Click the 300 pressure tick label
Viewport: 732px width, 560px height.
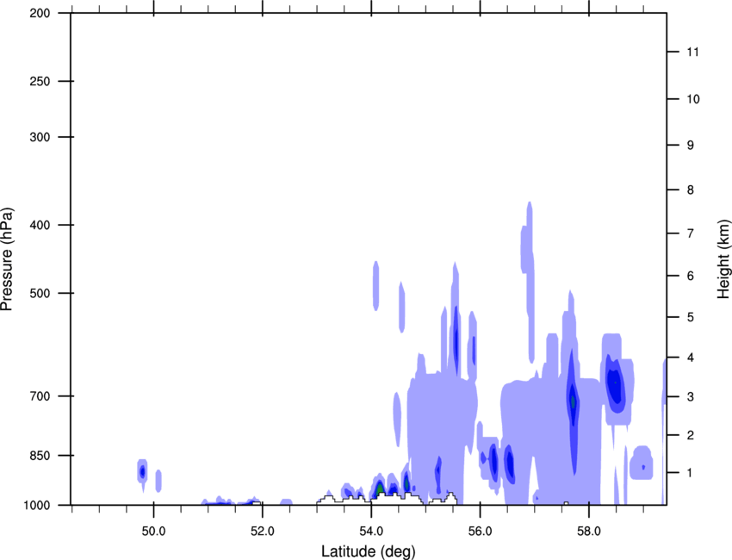(x=40, y=137)
